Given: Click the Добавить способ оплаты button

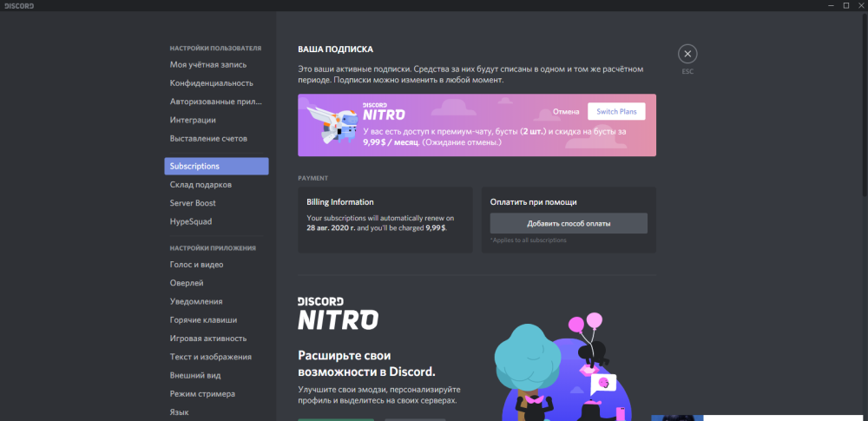Looking at the screenshot, I should click(569, 223).
